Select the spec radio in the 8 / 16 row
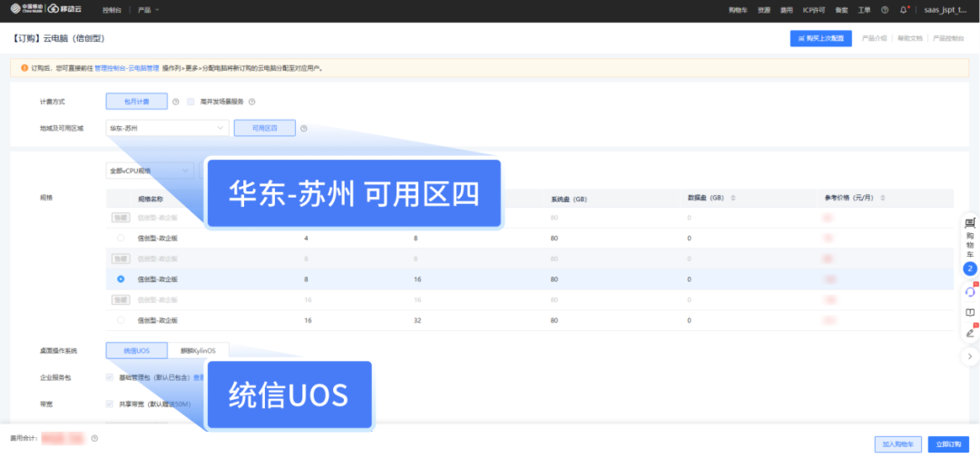The width and height of the screenshot is (980, 458). coord(121,279)
